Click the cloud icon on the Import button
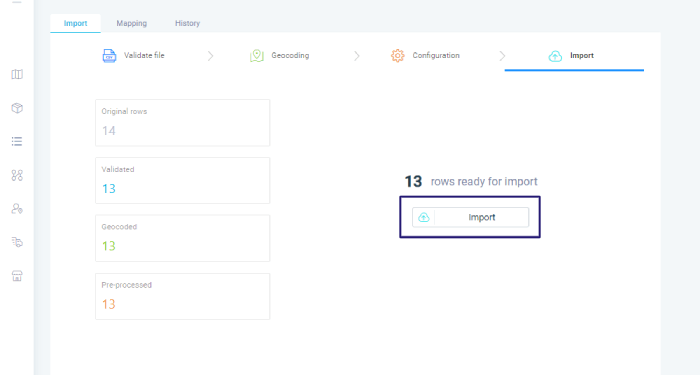This screenshot has height=375, width=700. pos(424,217)
